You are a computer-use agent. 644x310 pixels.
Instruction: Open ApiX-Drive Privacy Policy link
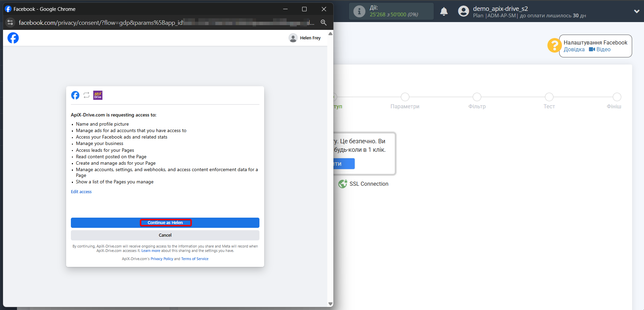(162, 259)
